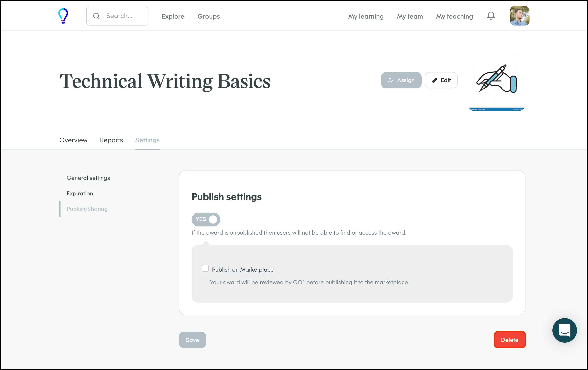Screen dimensions: 588x370
Task: Select Publish/Sharing in sidebar
Action: 87,209
